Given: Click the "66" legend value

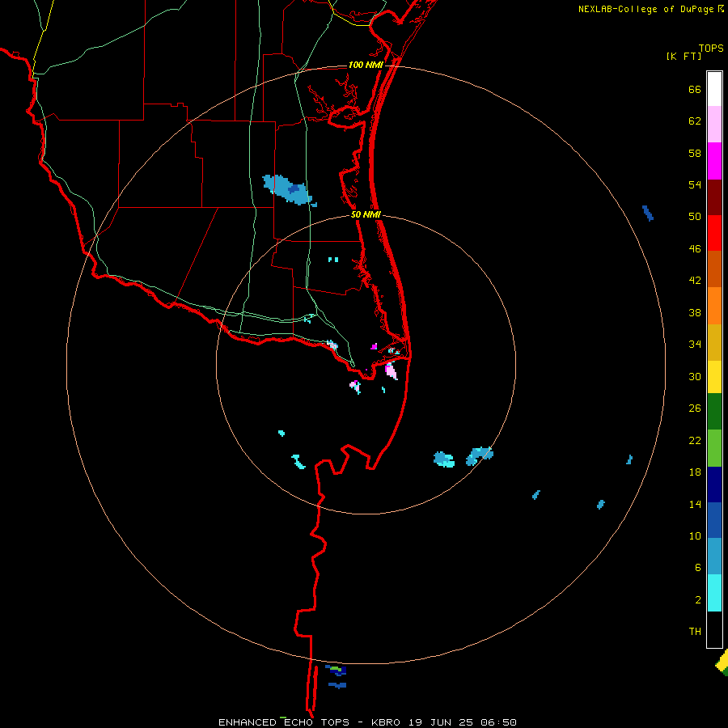Looking at the screenshot, I should click(x=695, y=90).
